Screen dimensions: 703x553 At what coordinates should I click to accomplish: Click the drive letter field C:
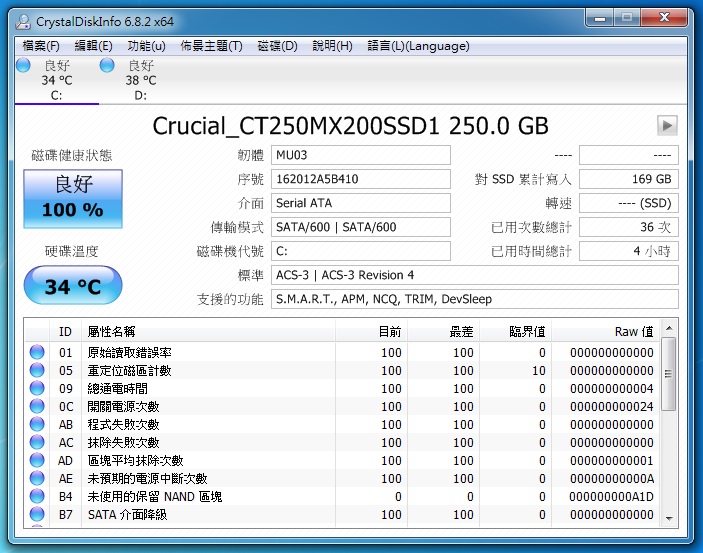[x=361, y=251]
